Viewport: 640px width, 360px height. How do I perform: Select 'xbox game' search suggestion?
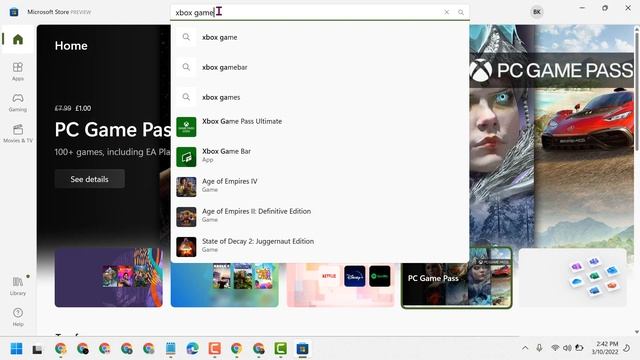320,37
